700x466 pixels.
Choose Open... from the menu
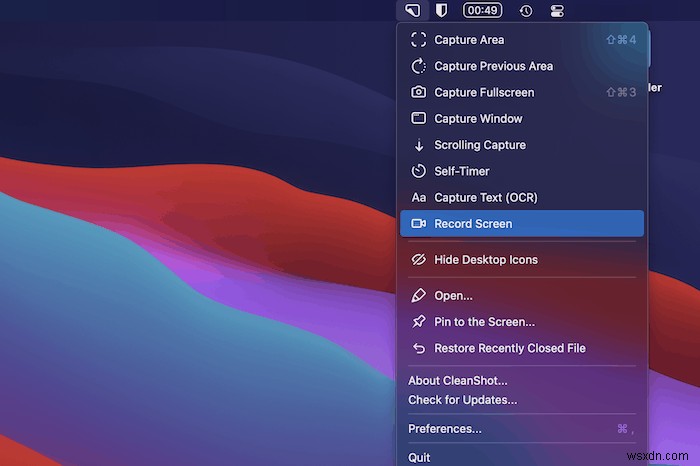pos(522,295)
